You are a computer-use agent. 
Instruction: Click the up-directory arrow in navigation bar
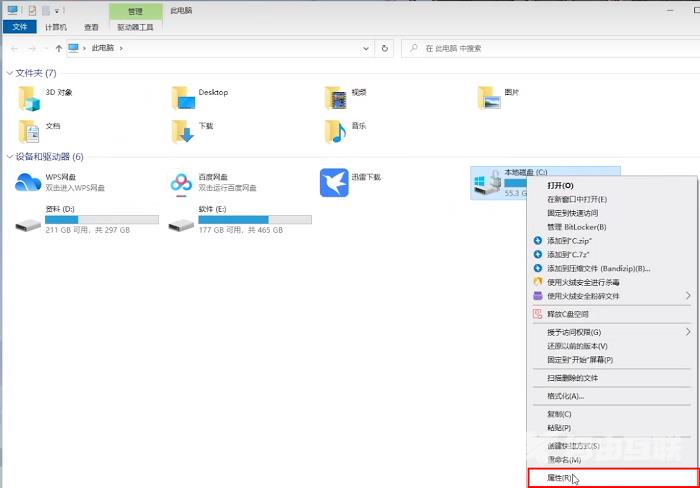click(x=59, y=47)
